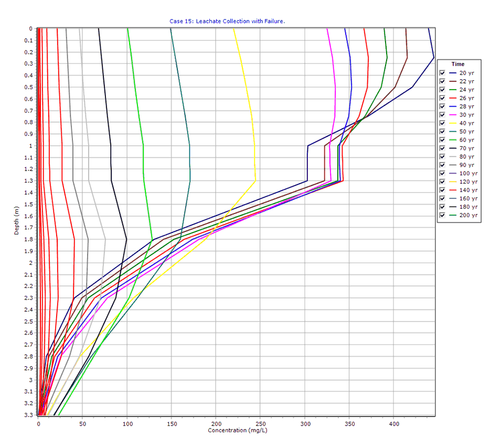The width and height of the screenshot is (491, 448).
Task: Uncheck the 200 yr legend checkbox
Action: (x=442, y=216)
